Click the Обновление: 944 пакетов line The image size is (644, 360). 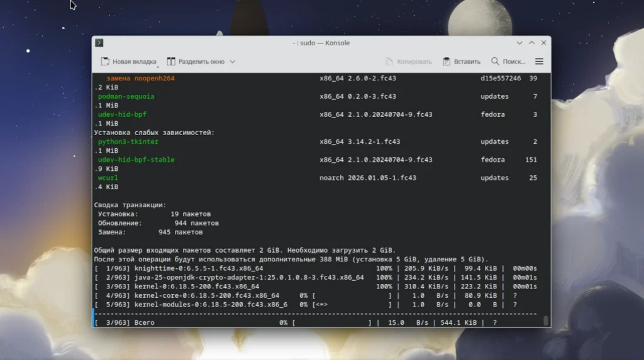tap(158, 223)
